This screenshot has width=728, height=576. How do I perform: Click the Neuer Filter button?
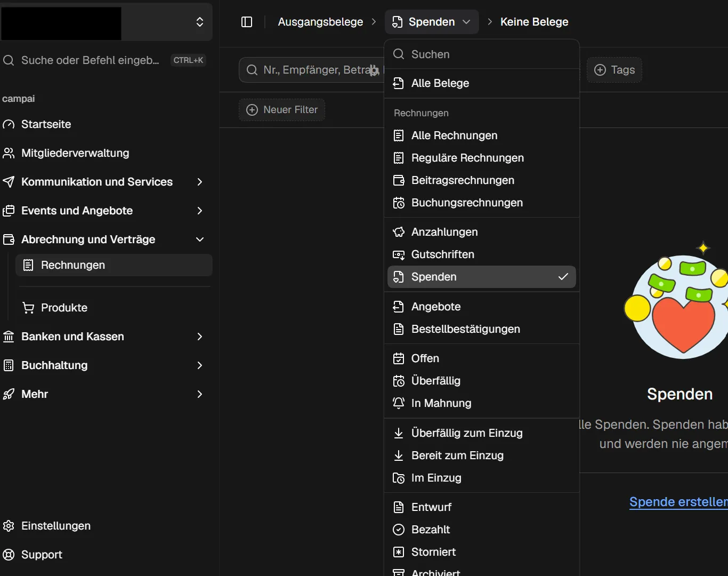[282, 110]
